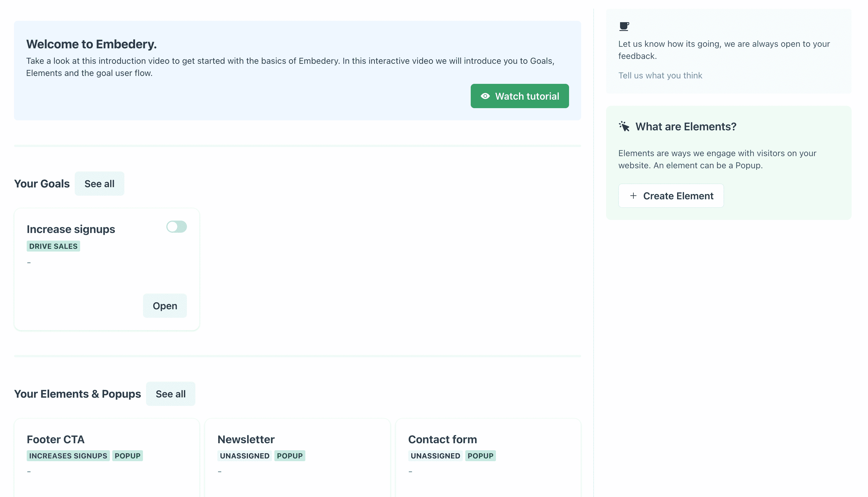Click the INCREASES SIGNUPS tag on Footer CTA
Screen dimensions: 868x497
[x=68, y=456]
